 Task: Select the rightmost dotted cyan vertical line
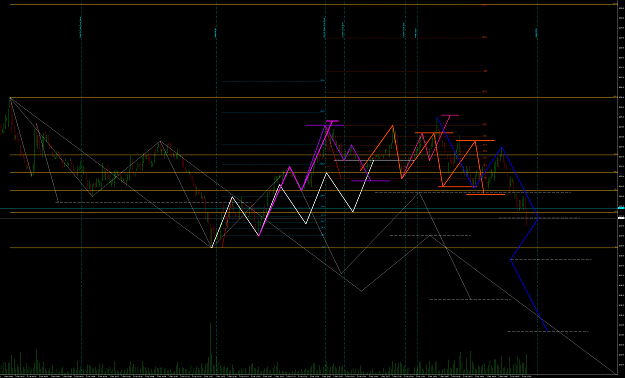[537, 187]
